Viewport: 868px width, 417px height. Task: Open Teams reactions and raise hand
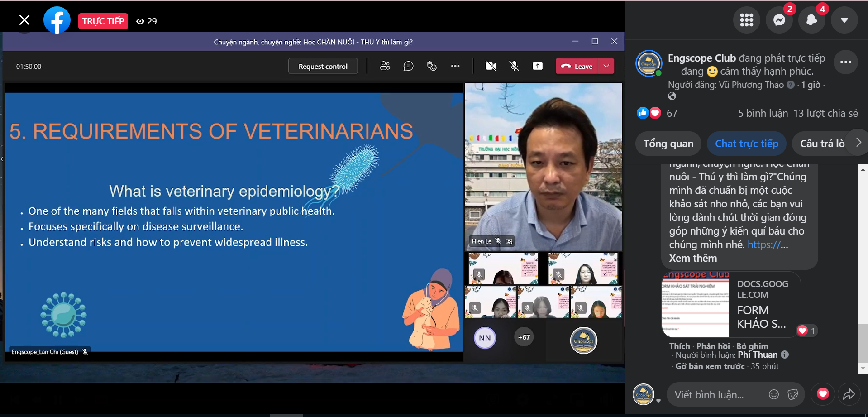432,66
